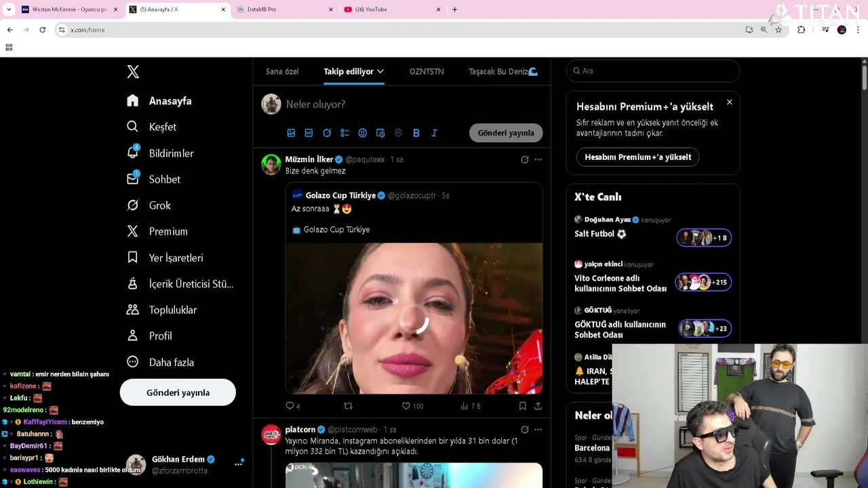The image size is (868, 488).
Task: Switch to YouTube browser tab
Action: coord(392,9)
